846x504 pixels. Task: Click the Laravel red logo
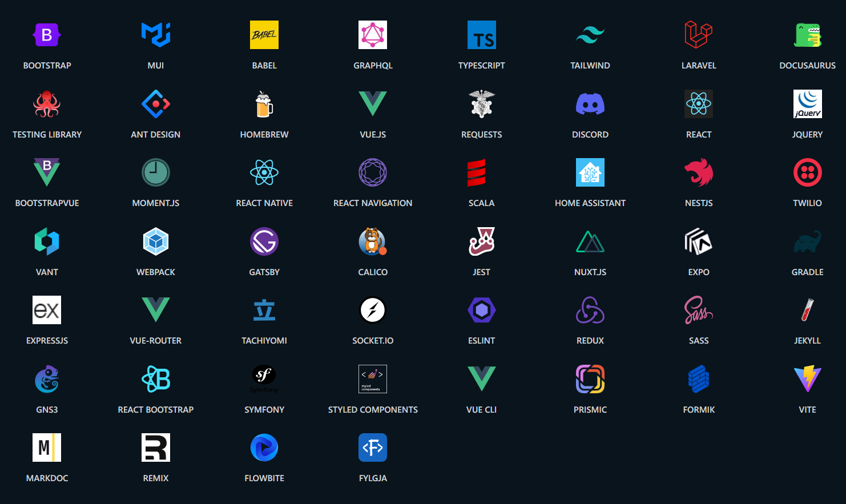(698, 35)
